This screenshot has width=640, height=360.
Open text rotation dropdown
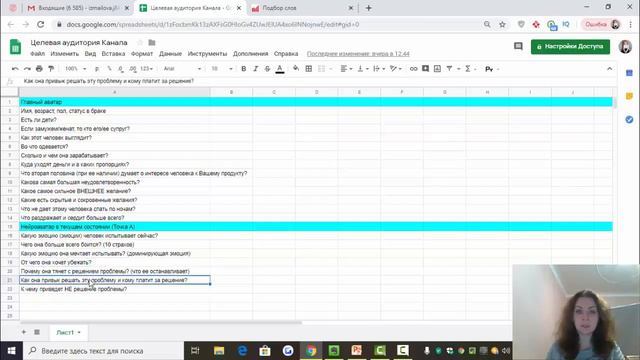click(396, 69)
